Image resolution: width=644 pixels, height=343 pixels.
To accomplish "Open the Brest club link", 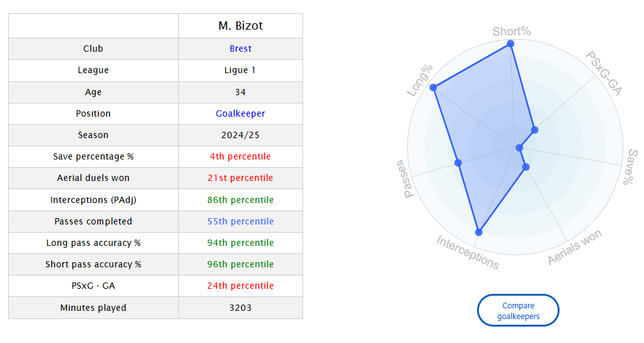I will click(240, 49).
